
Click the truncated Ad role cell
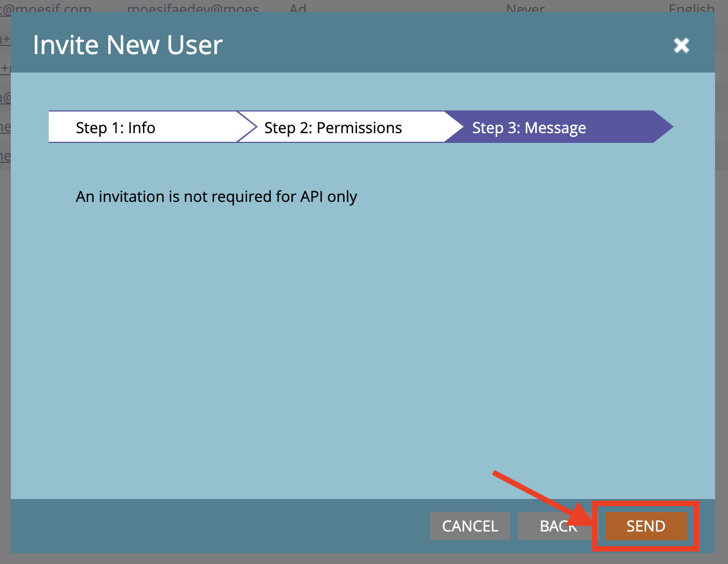click(x=297, y=8)
